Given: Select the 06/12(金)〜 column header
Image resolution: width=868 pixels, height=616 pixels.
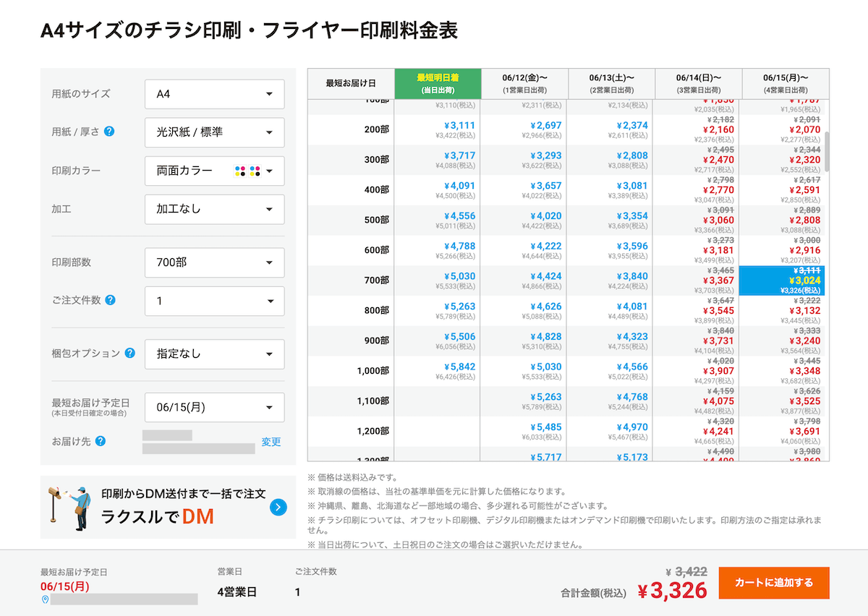Looking at the screenshot, I should pyautogui.click(x=524, y=83).
